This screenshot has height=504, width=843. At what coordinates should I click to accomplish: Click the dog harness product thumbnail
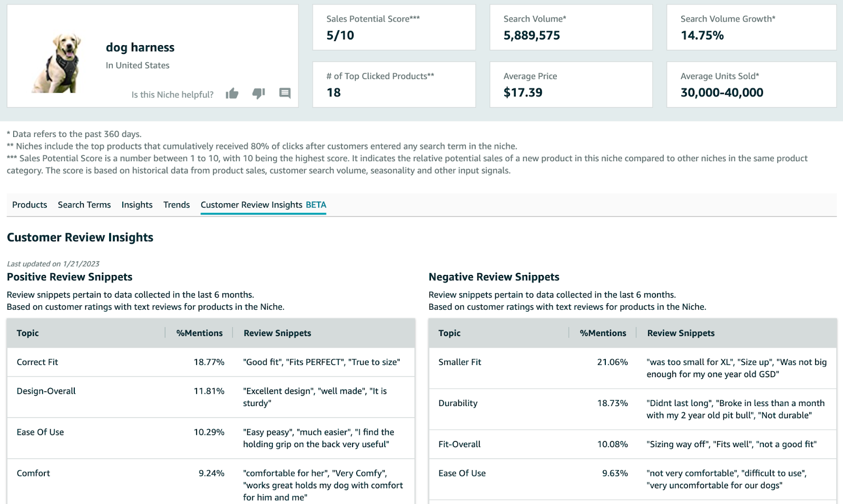click(57, 64)
